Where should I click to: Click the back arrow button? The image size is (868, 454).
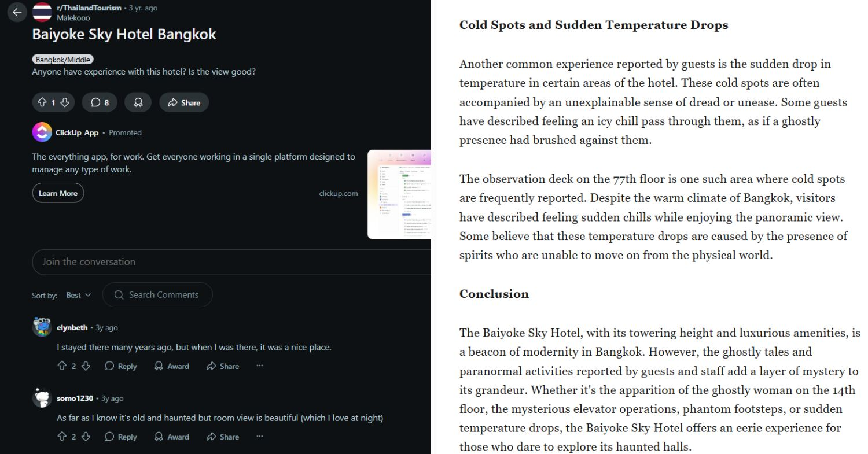pyautogui.click(x=17, y=12)
